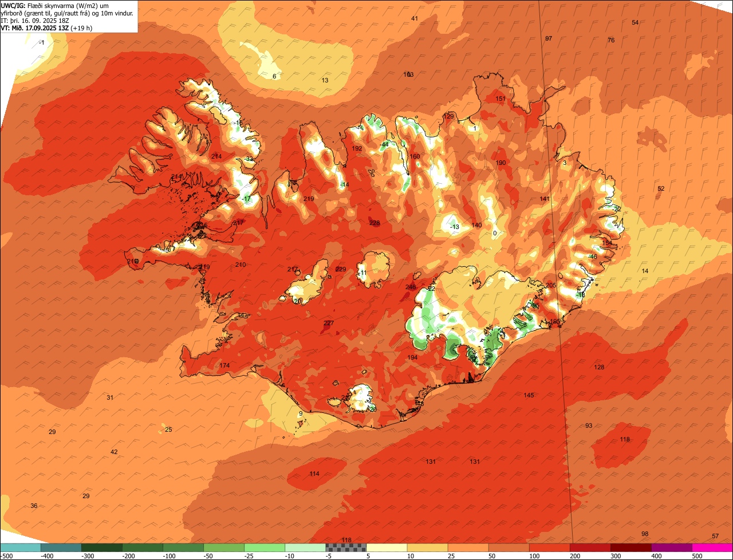Click the purple 400 to 500 legend swatch

(672, 547)
